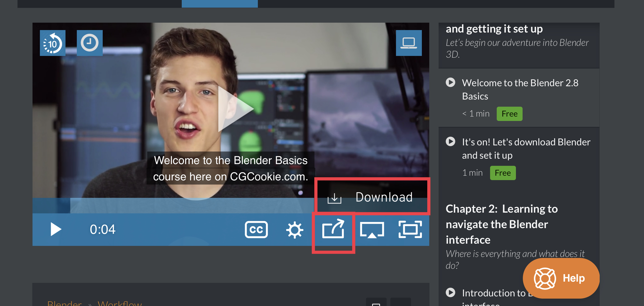Click the Blender breadcrumb link
Screen dimensions: 644x306
tap(64, 304)
